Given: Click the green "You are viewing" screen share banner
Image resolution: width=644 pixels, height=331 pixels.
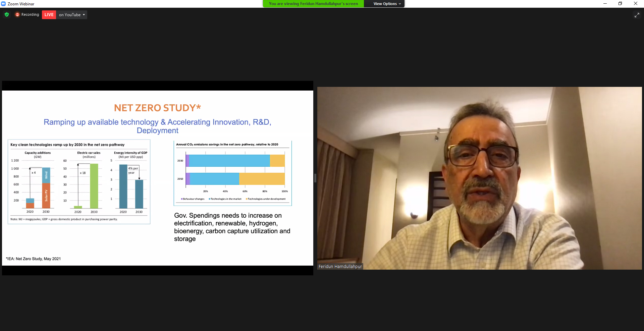Looking at the screenshot, I should [x=313, y=4].
